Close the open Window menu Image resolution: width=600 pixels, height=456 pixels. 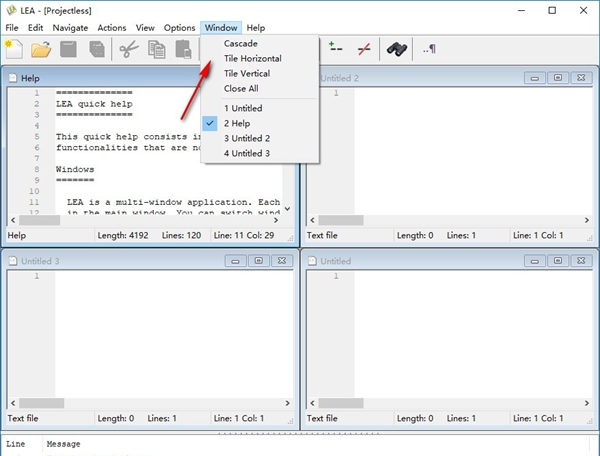point(221,28)
